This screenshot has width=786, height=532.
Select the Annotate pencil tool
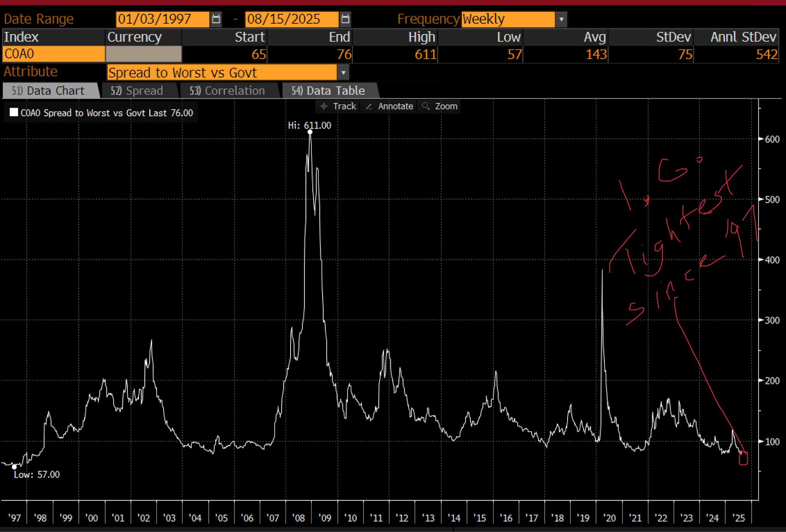pyautogui.click(x=389, y=106)
